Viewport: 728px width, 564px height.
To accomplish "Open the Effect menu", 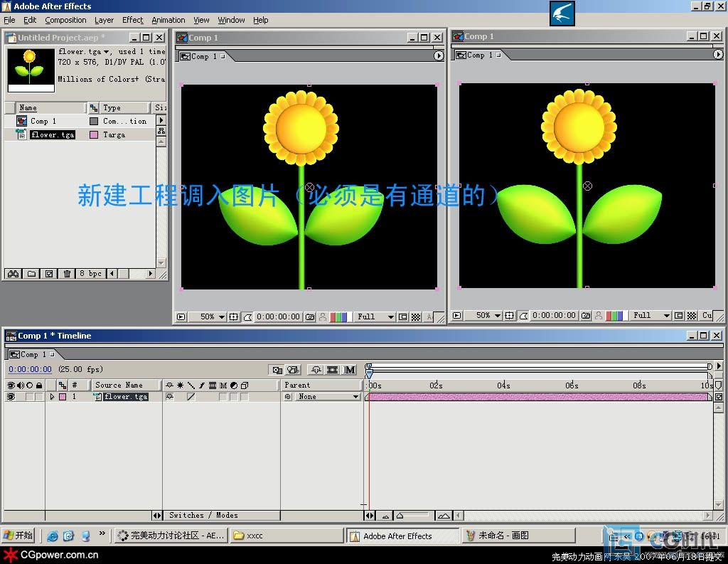I will (132, 20).
